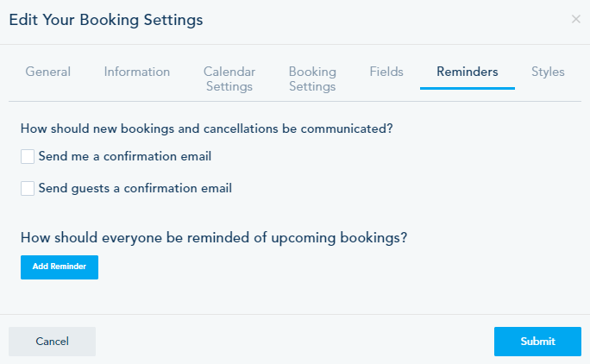Switch to the General tab
Image resolution: width=590 pixels, height=364 pixels.
48,72
